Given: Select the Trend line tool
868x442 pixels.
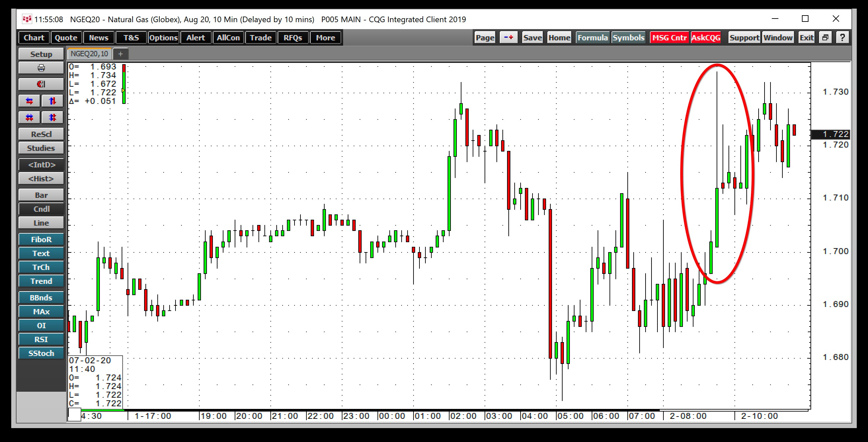Looking at the screenshot, I should (x=41, y=281).
